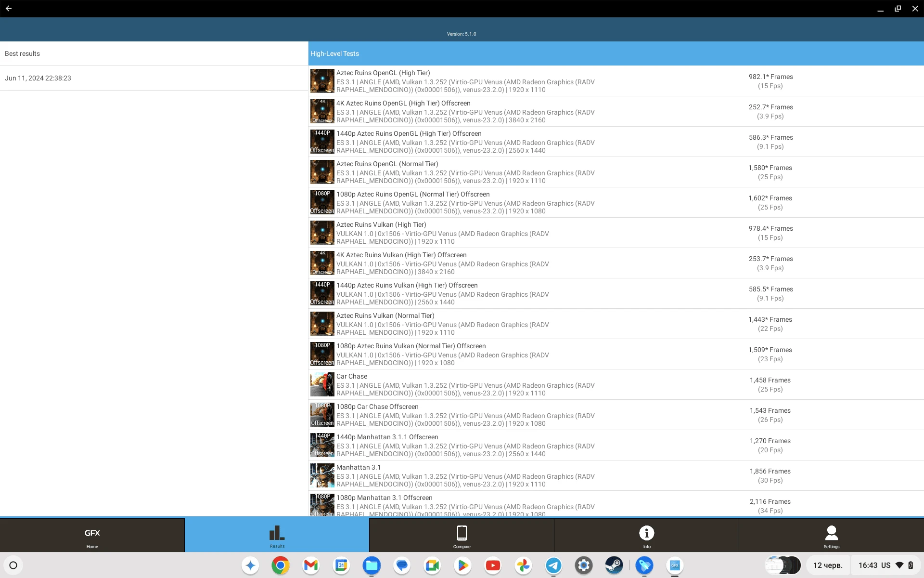Click the 2,116 Frames score
The width and height of the screenshot is (924, 578).
click(770, 501)
